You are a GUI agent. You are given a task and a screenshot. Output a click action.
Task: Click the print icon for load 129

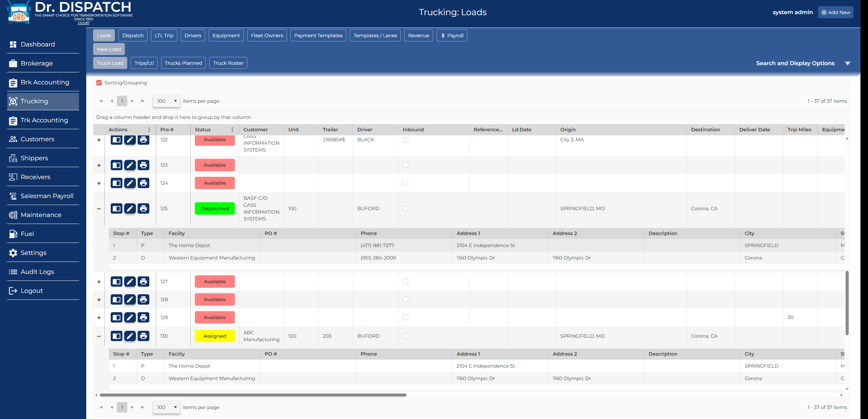pyautogui.click(x=143, y=317)
